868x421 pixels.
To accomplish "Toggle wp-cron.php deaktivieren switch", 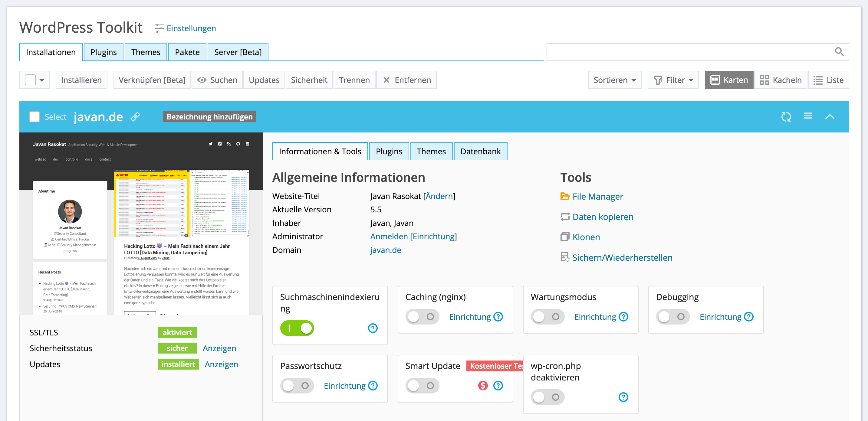I will tap(547, 397).
